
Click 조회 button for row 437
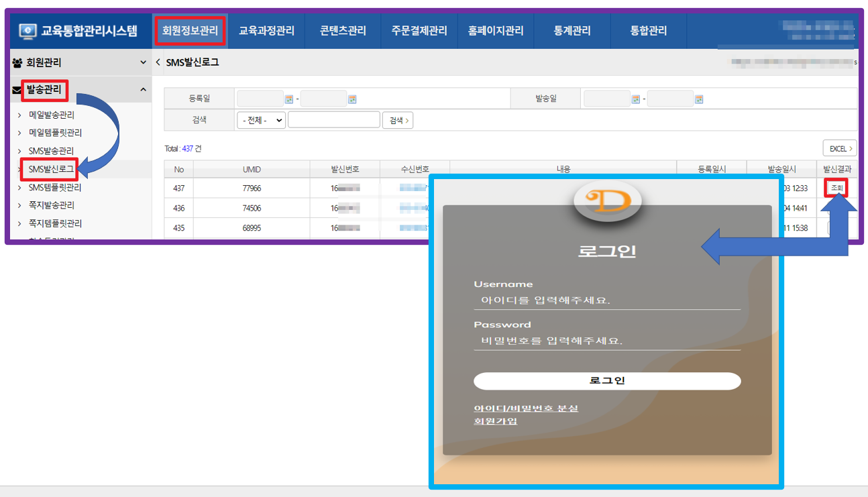point(836,188)
